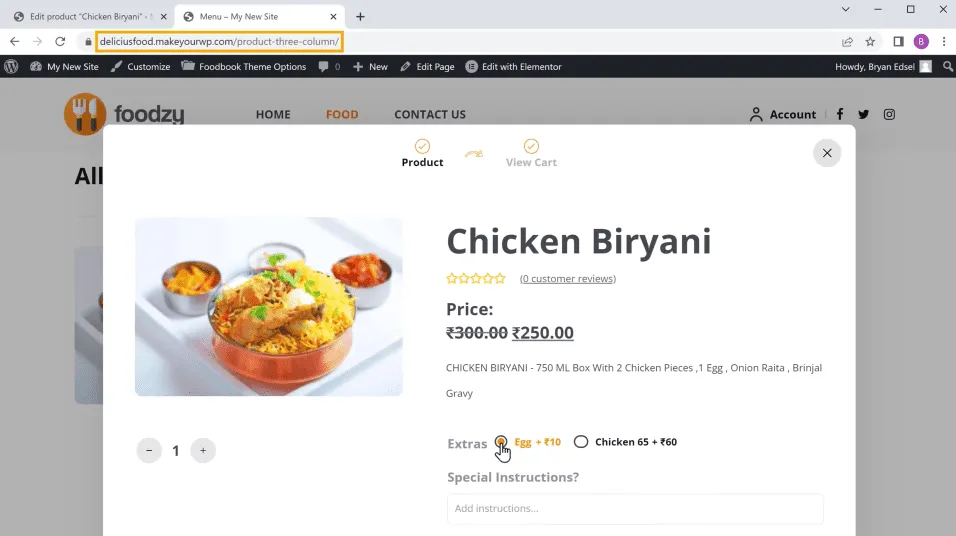
Task: Click the WordPress logo in admin bar
Action: (12, 67)
